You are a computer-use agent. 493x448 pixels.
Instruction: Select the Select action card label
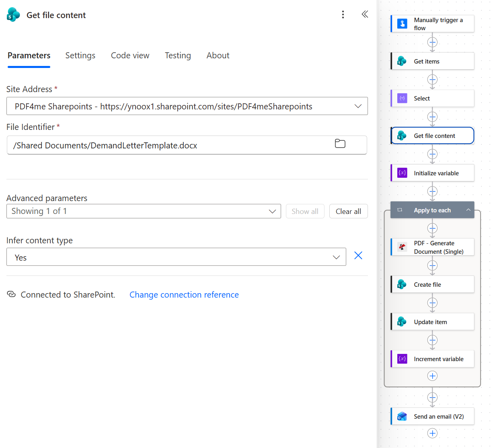(x=422, y=99)
